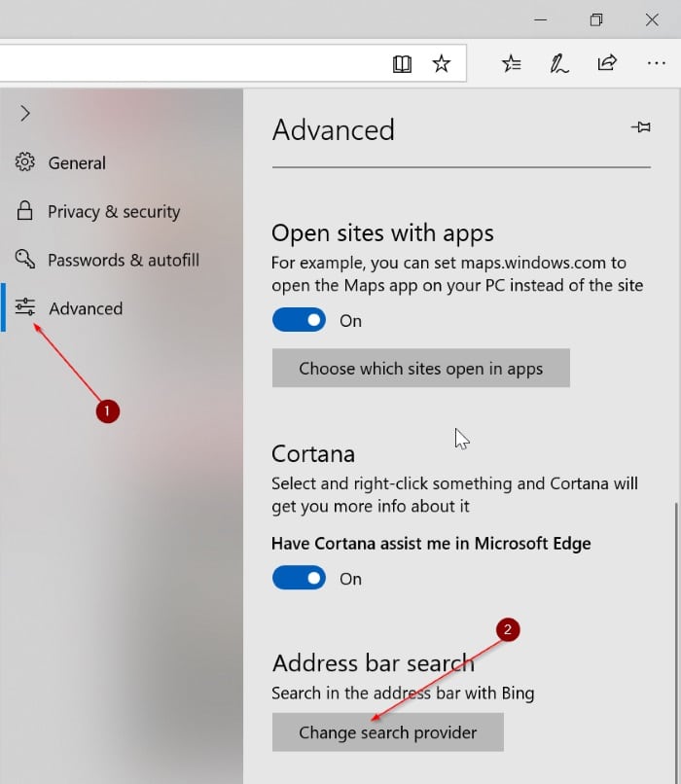Disable Cortana assist in Microsoft Edge toggle
The image size is (681, 784).
(299, 578)
